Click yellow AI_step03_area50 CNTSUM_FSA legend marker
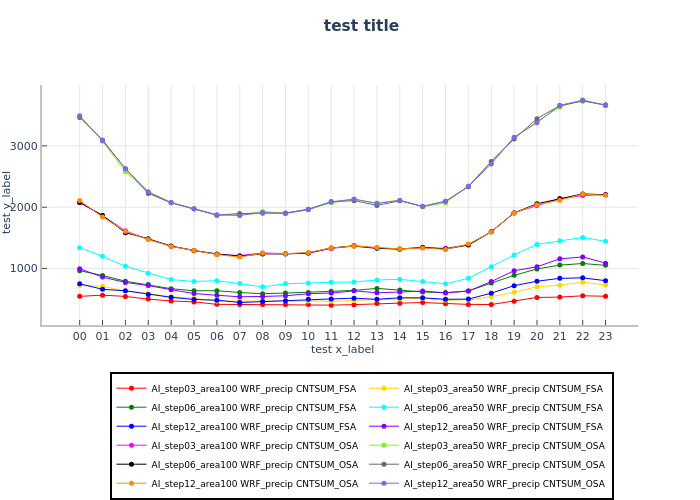 tap(384, 388)
